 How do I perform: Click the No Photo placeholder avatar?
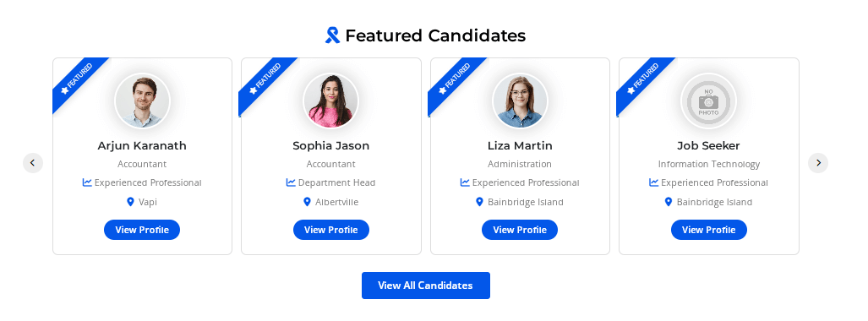click(708, 101)
